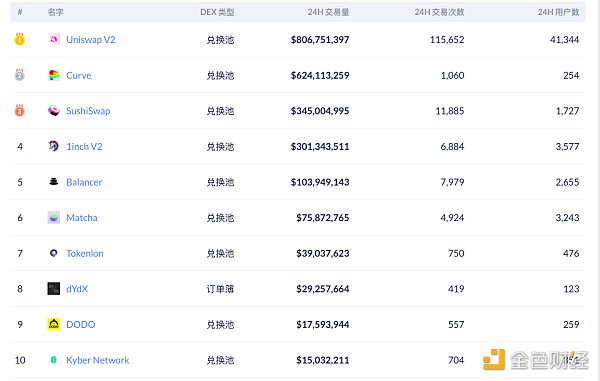Image resolution: width=600 pixels, height=381 pixels.
Task: Click the yellow DODO logo icon
Action: pyautogui.click(x=54, y=324)
